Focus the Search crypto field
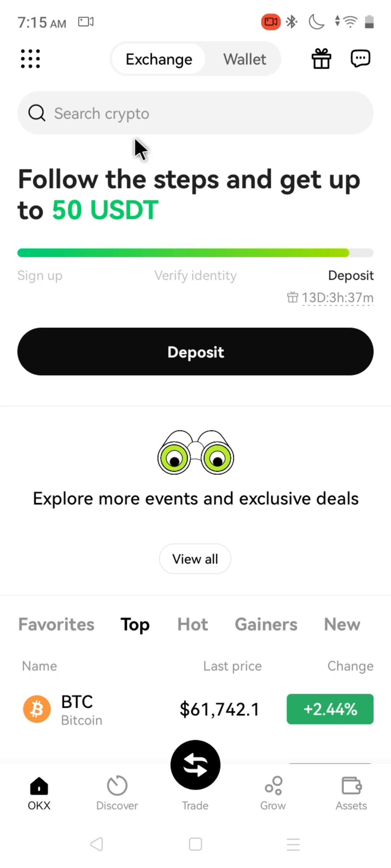391x868 pixels. coord(195,113)
